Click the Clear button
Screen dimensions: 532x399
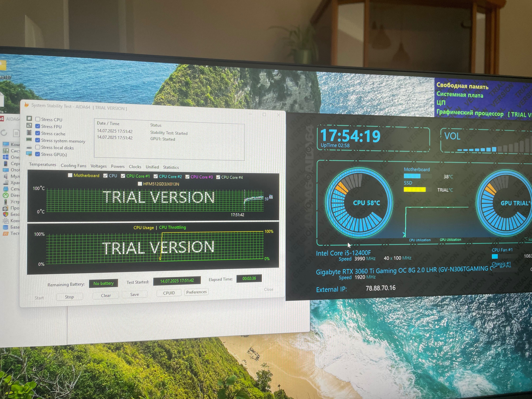point(106,295)
